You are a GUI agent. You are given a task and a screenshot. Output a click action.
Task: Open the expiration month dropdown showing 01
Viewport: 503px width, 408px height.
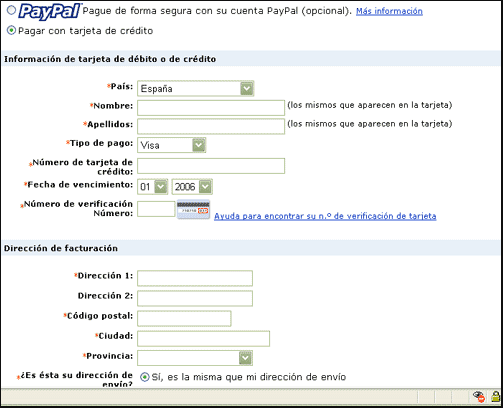(152, 187)
